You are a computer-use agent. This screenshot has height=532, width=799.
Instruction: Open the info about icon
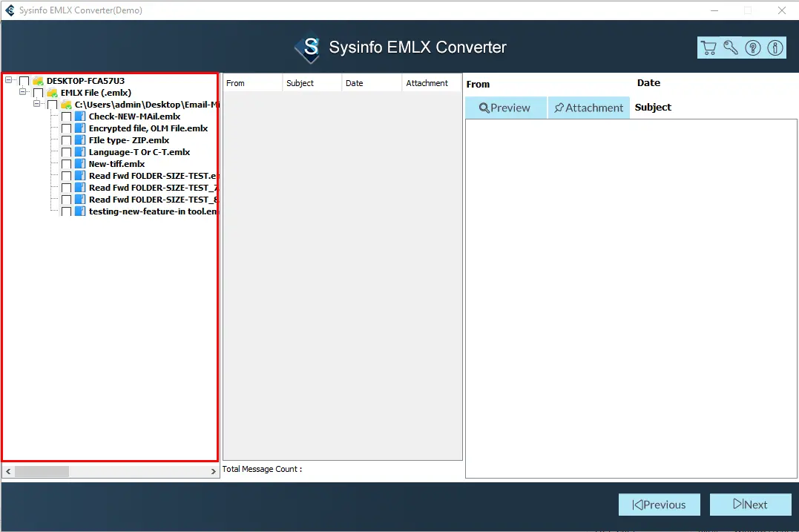tap(775, 48)
